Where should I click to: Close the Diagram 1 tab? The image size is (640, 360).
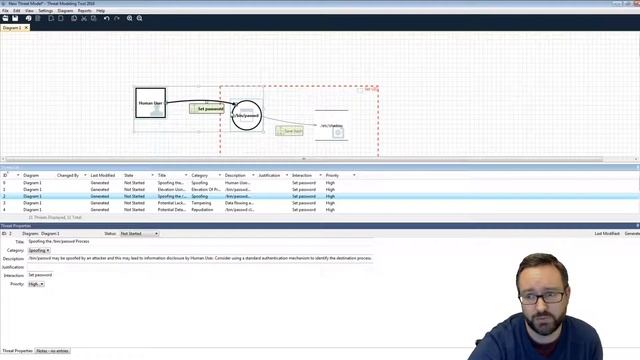pyautogui.click(x=26, y=28)
